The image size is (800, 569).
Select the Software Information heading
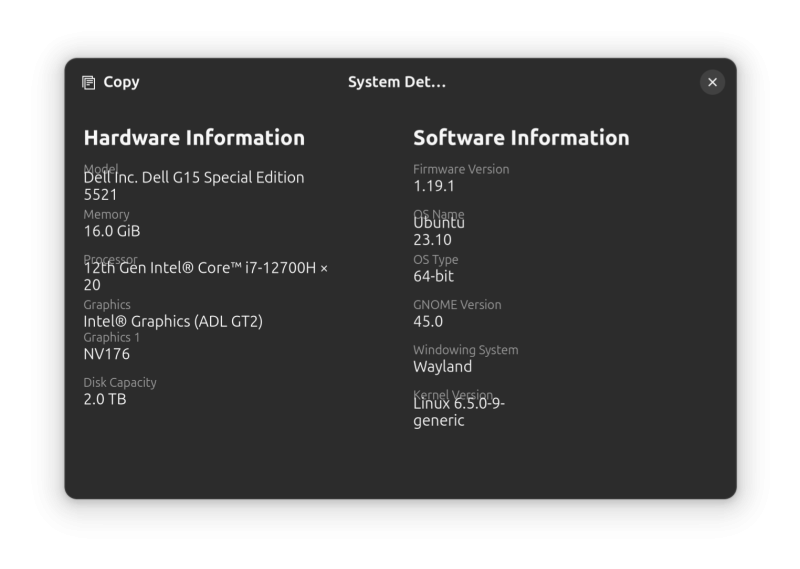521,138
